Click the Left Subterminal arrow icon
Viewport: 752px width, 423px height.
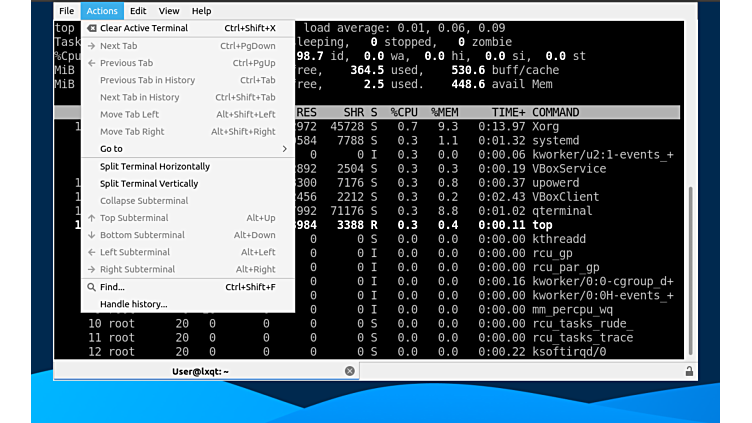[x=91, y=252]
